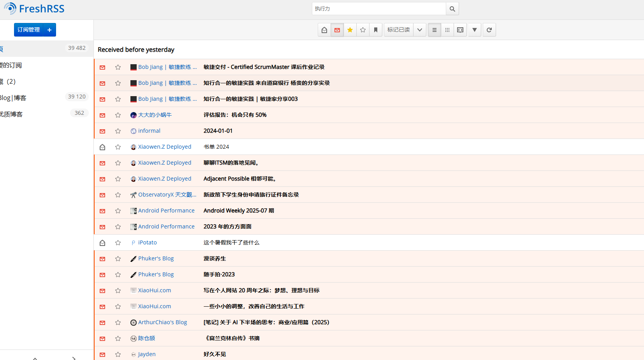This screenshot has height=360, width=644.
Task: Refresh feeds with the reload icon
Action: (489, 30)
